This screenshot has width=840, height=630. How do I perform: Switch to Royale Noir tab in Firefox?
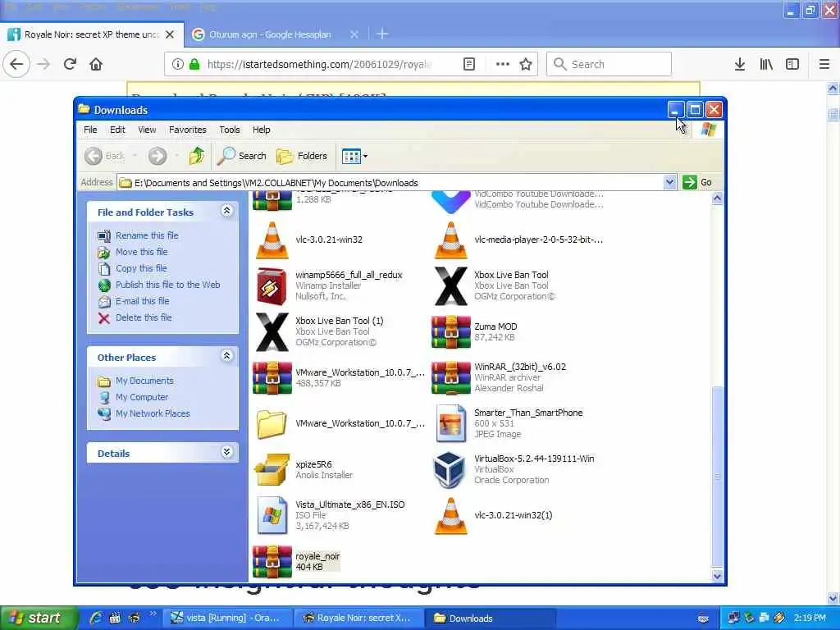(92, 34)
